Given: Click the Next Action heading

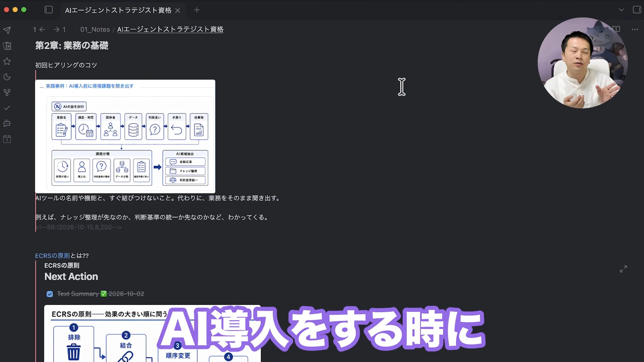Looking at the screenshot, I should click(x=71, y=277).
